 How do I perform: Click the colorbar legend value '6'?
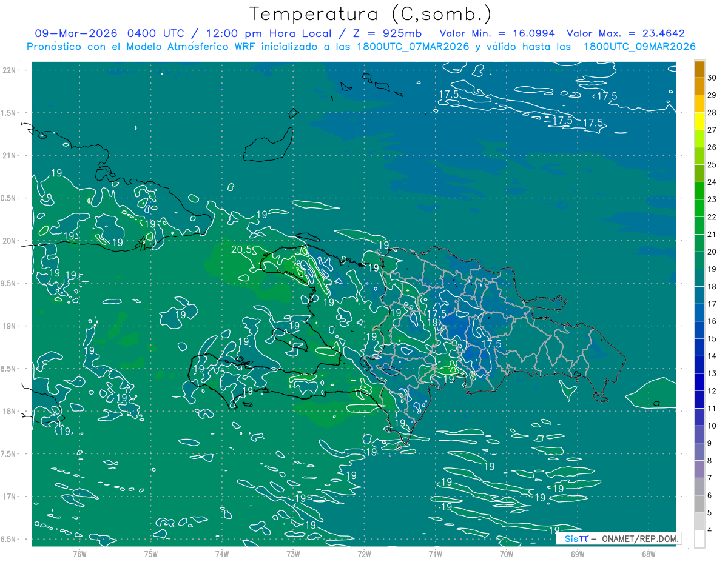[x=710, y=495]
